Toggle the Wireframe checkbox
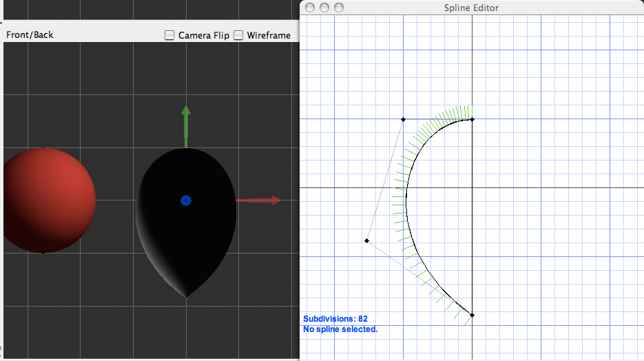The image size is (644, 361). click(238, 35)
